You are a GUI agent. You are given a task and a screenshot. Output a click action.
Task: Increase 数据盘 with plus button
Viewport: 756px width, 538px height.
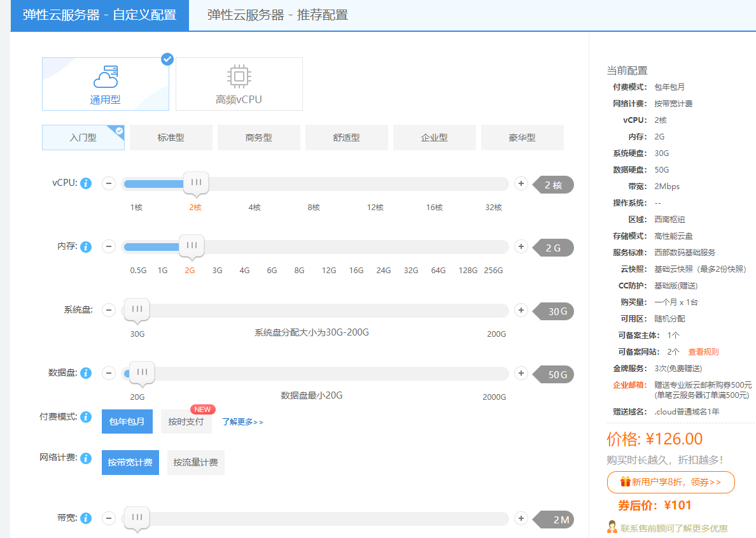pos(521,373)
